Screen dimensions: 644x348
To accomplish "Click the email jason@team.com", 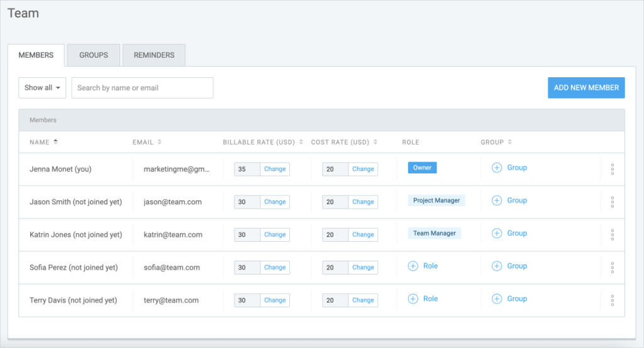I will click(172, 202).
